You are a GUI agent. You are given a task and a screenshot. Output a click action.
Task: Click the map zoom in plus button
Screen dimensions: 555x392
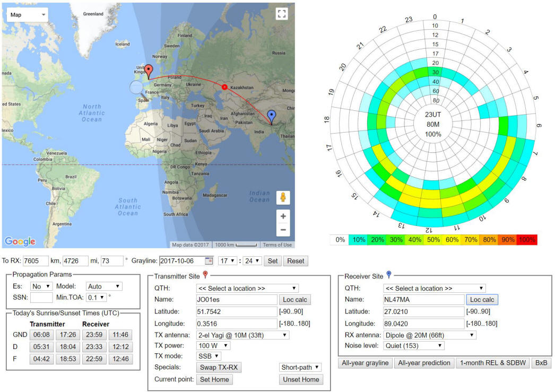tap(283, 216)
